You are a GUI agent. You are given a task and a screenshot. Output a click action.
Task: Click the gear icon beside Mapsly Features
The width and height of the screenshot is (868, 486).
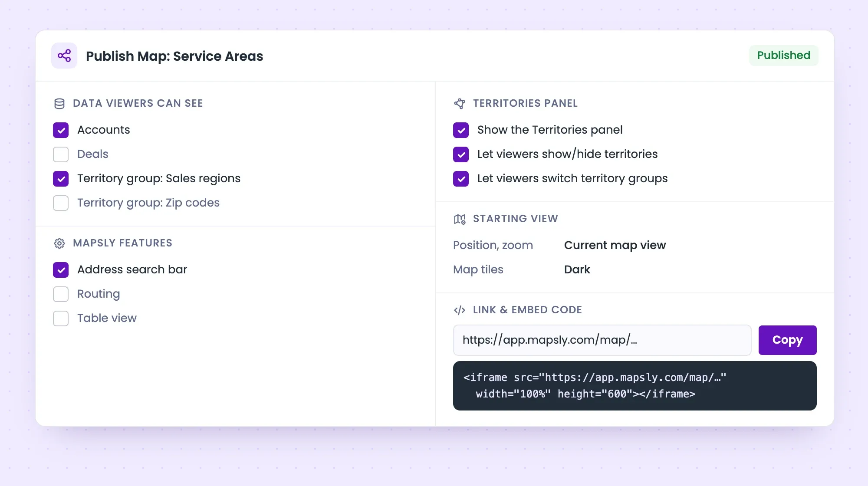pyautogui.click(x=59, y=243)
